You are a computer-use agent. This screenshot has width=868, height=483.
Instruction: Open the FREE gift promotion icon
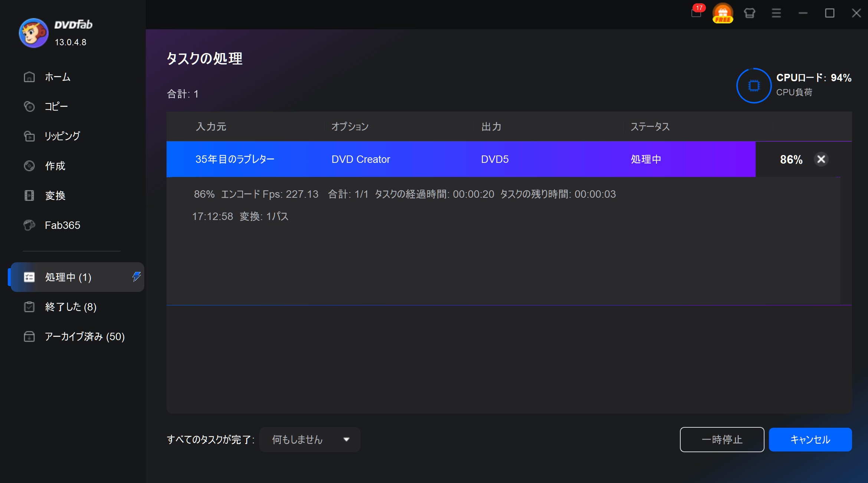723,13
